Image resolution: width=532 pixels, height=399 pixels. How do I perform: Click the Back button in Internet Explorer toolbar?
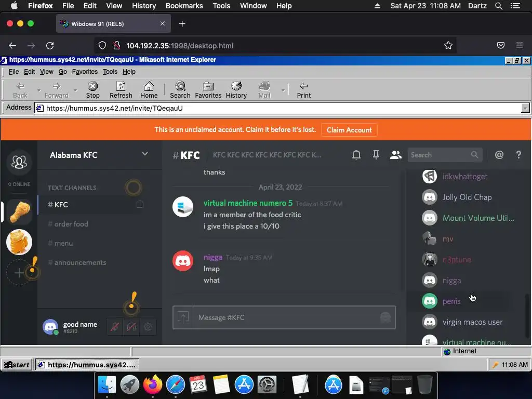click(x=20, y=90)
